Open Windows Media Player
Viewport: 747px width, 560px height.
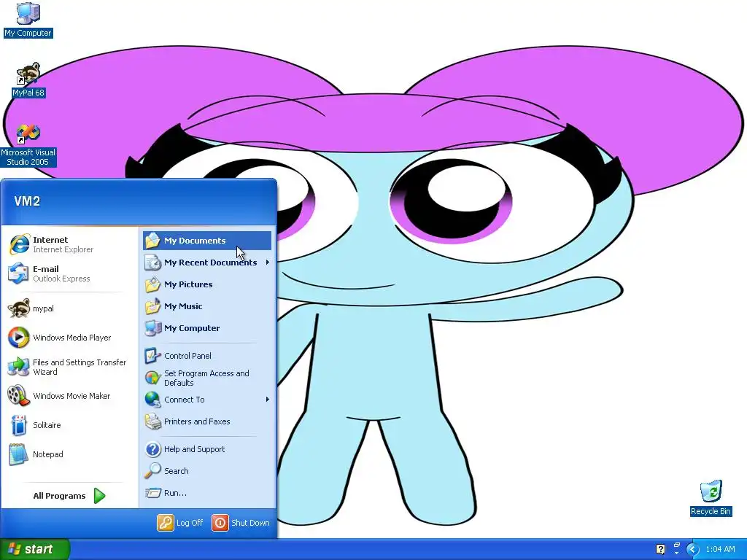pyautogui.click(x=71, y=338)
